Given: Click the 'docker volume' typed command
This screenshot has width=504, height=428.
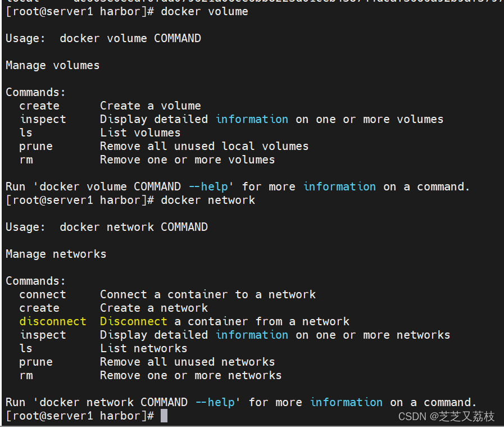Looking at the screenshot, I should tap(205, 12).
